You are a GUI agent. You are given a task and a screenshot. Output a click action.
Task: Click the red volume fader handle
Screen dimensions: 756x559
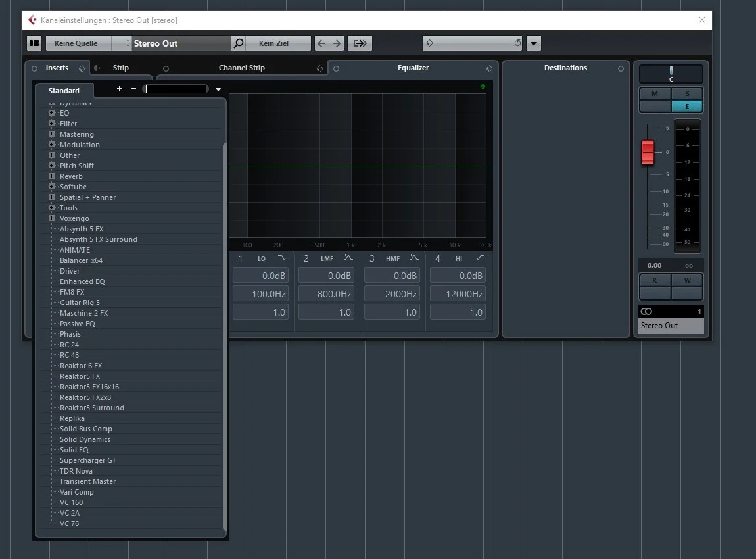coord(648,152)
